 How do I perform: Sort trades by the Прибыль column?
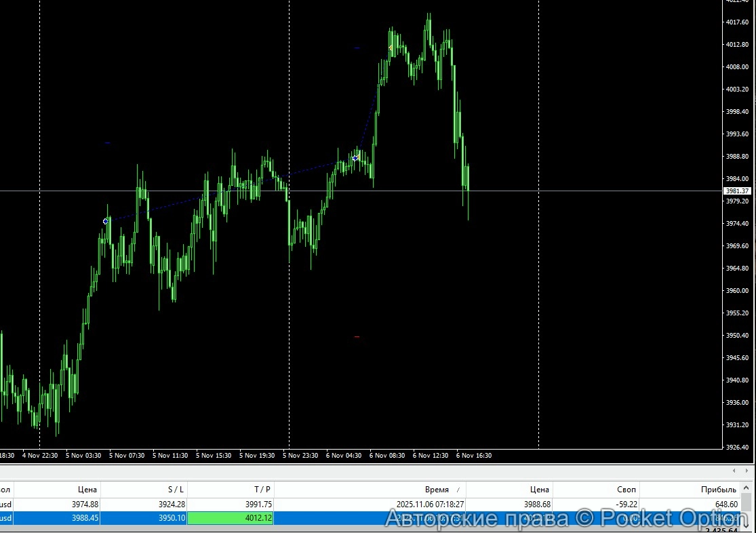719,489
